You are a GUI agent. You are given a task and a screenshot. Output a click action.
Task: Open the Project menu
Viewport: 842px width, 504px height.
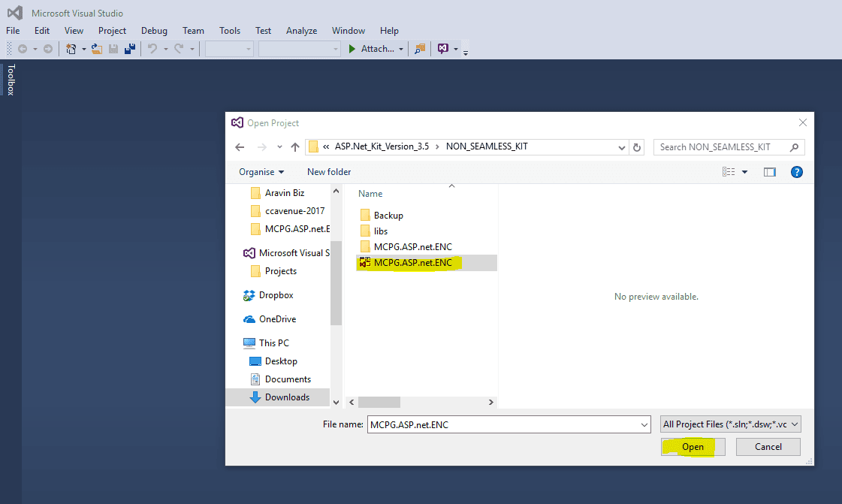pos(112,31)
